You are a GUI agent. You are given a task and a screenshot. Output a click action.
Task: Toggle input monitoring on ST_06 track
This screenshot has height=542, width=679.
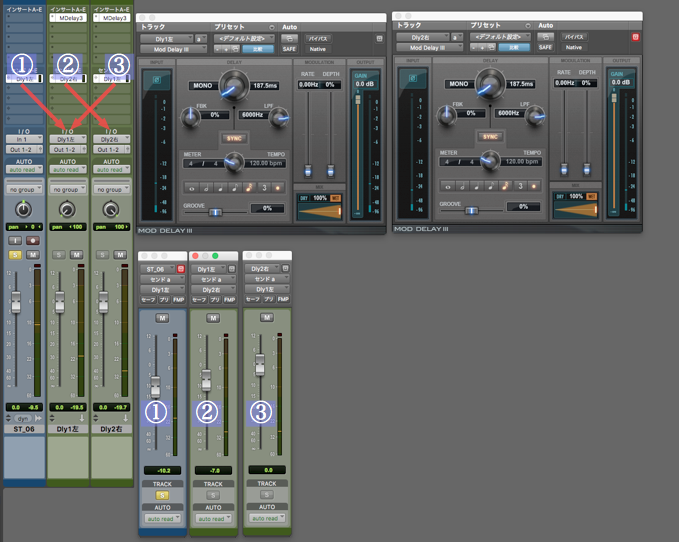point(15,240)
